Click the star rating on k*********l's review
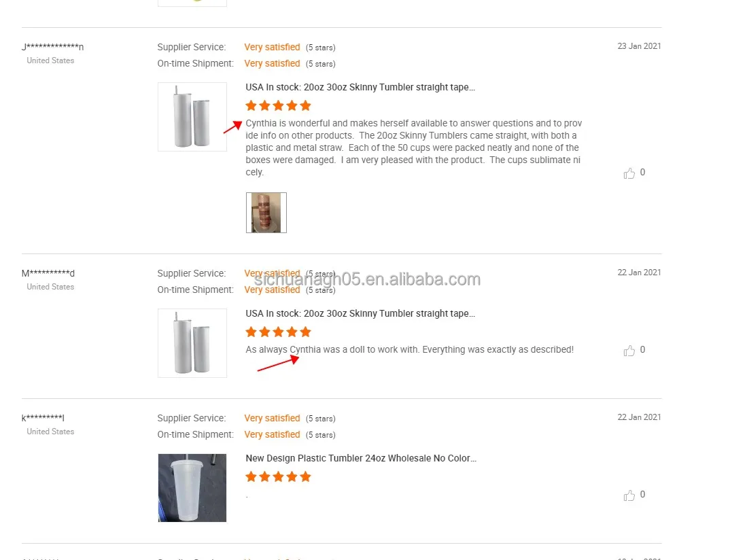This screenshot has width=734, height=560. (278, 476)
